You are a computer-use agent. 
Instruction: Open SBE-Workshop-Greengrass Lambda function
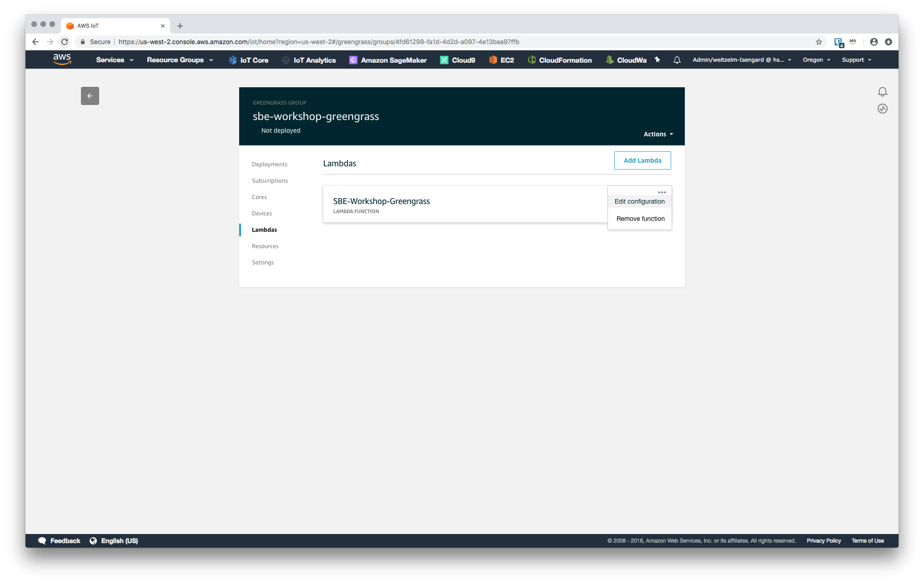pyautogui.click(x=382, y=201)
